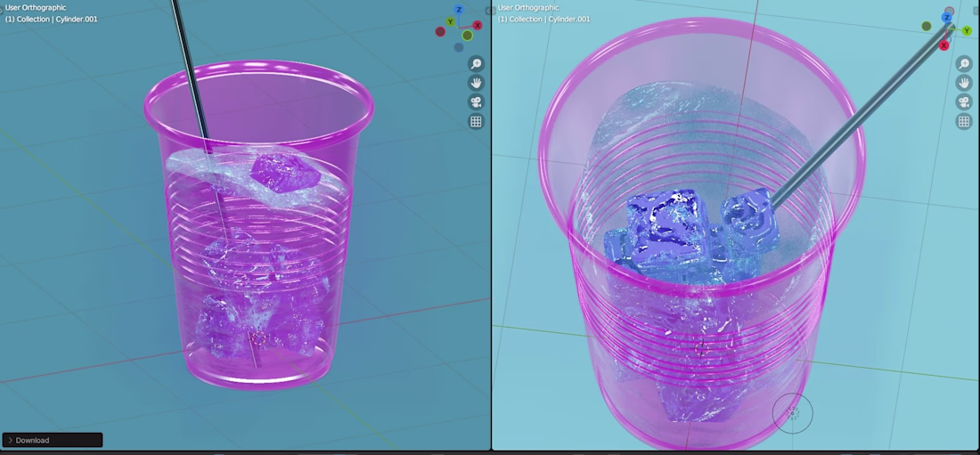Click the pan hand icon in right viewport

coord(964,83)
